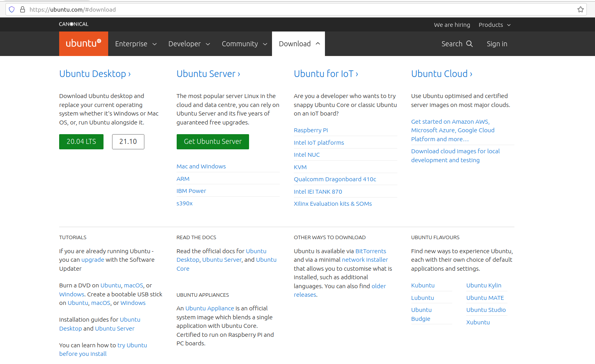Open the Kubuntu flavour link
This screenshot has height=364, width=595.
(x=423, y=285)
